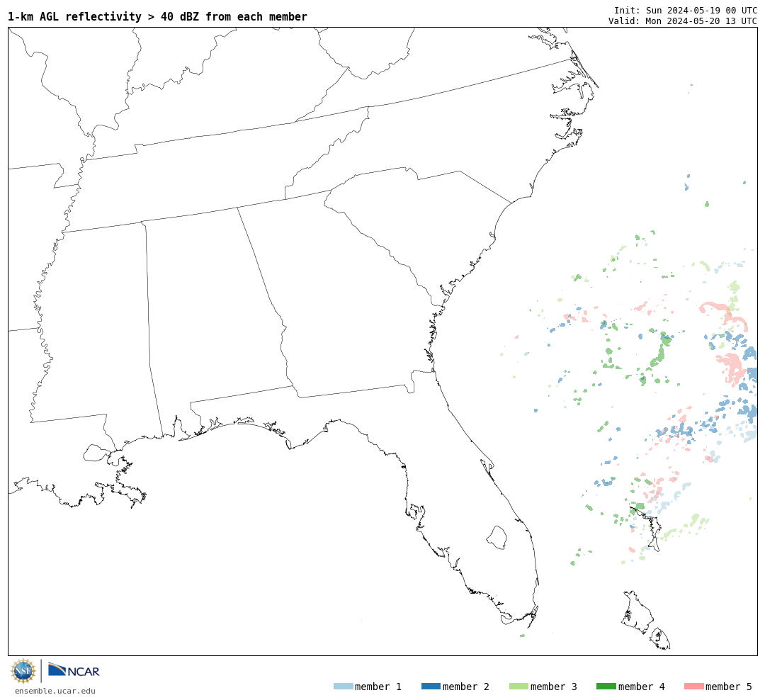The height and width of the screenshot is (700, 765).
Task: Click the member 1 light blue swatch
Action: (x=343, y=686)
